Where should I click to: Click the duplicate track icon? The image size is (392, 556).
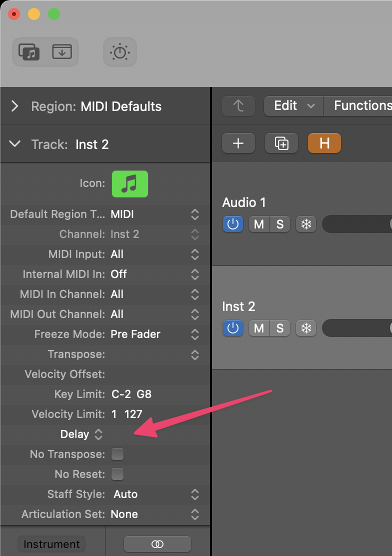281,143
